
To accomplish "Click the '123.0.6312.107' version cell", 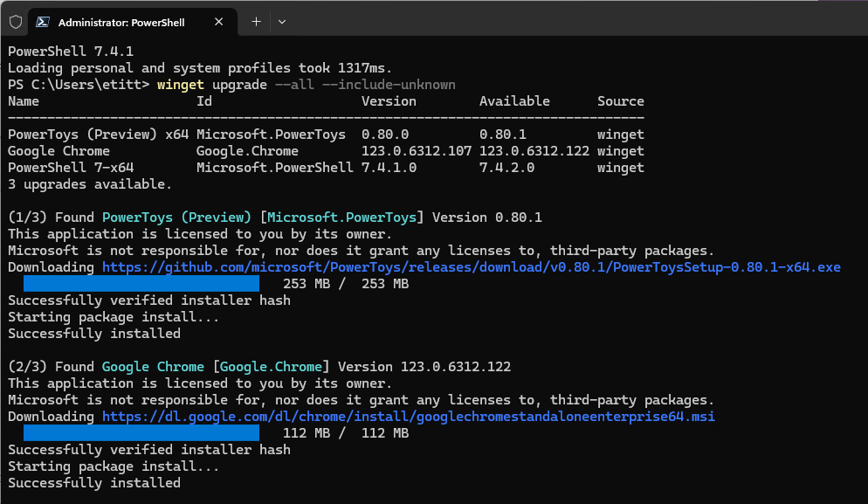I will (417, 151).
